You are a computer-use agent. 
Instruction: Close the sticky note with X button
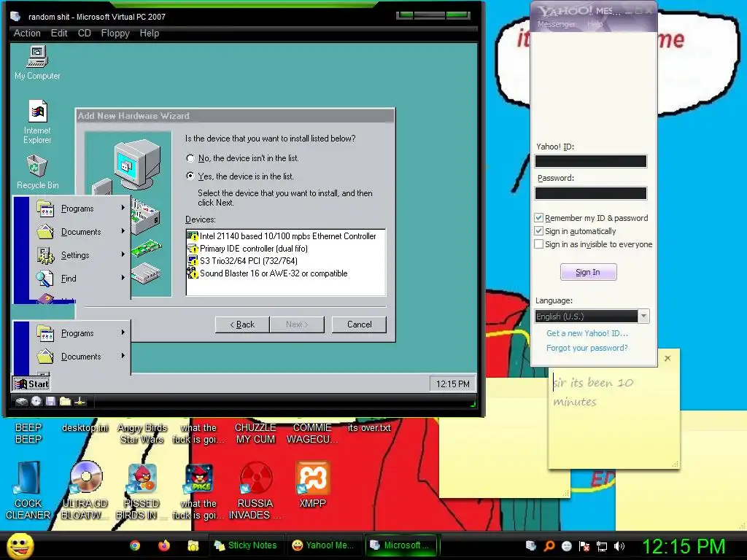tap(667, 358)
